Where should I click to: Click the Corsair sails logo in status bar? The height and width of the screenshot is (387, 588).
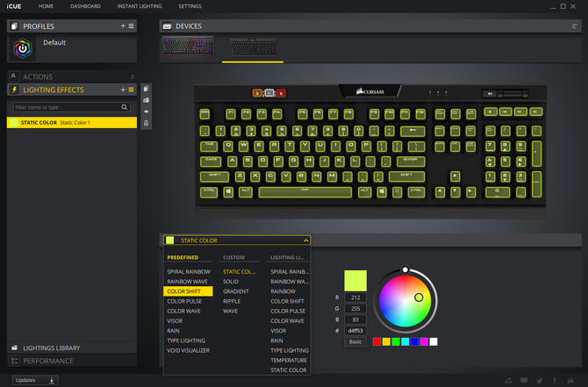[x=570, y=381]
